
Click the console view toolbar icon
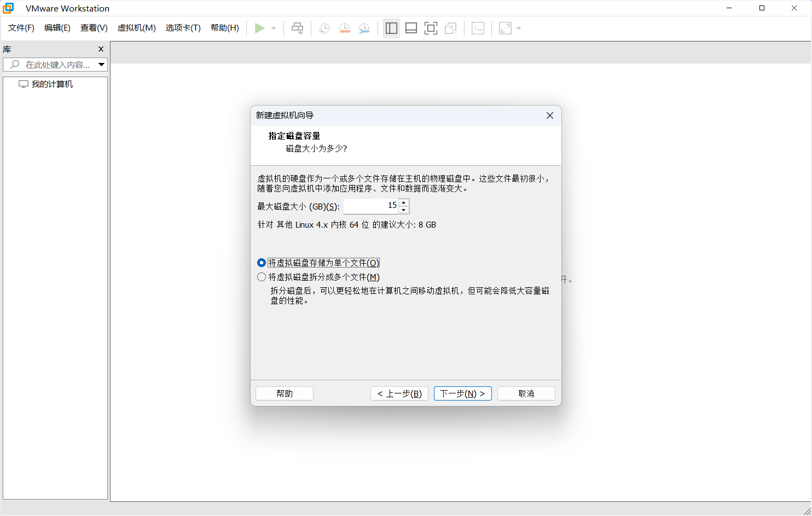click(478, 28)
